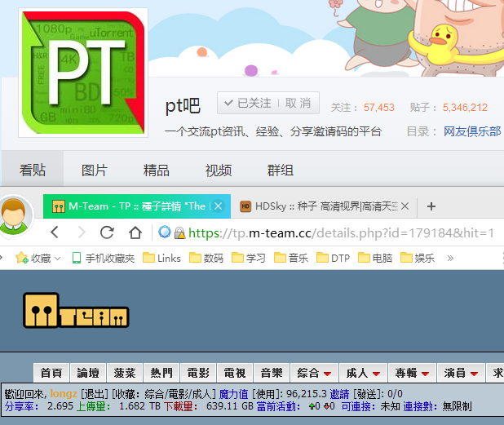Expand the 專輯 dropdown menu
The height and width of the screenshot is (425, 504).
[412, 373]
